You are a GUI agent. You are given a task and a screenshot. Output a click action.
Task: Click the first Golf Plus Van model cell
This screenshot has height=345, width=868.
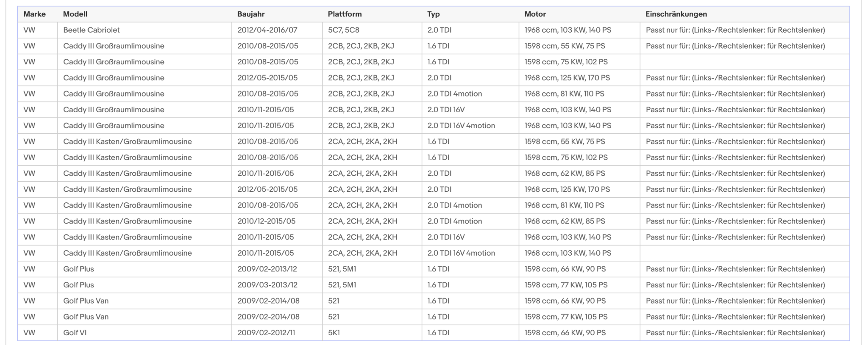pos(145,301)
